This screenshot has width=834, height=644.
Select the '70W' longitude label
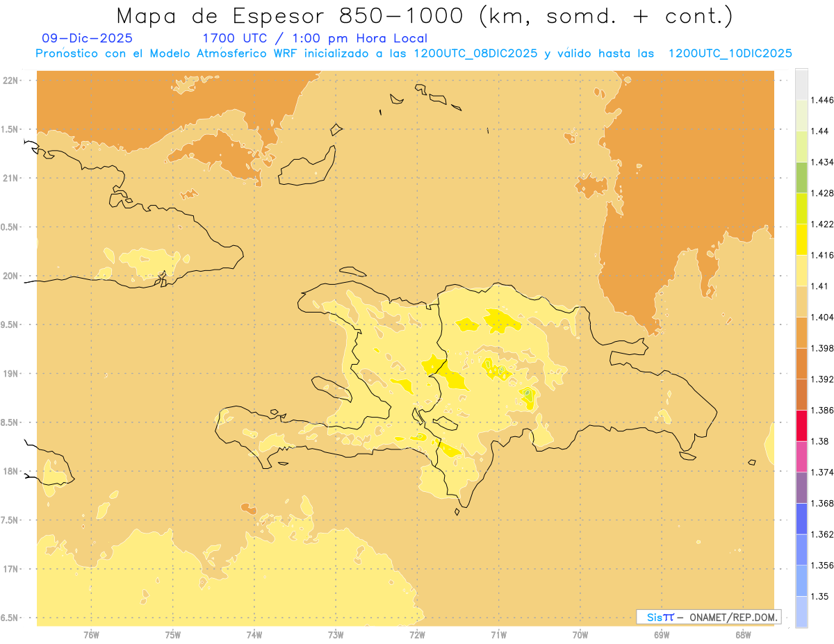pyautogui.click(x=580, y=635)
